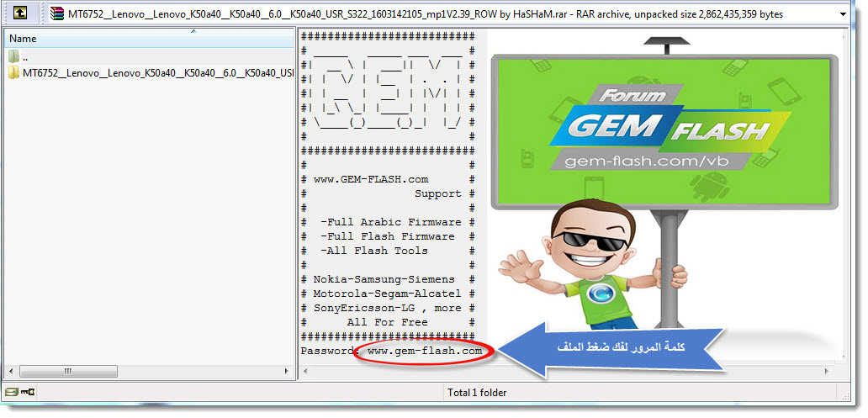Click the 'www.GEM-FLASH.com' comment line
868x418 pixels.
pos(370,179)
